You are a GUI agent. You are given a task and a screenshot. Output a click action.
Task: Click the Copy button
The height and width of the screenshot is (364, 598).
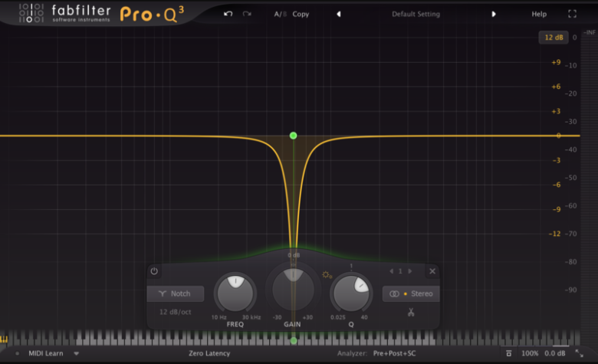click(301, 14)
